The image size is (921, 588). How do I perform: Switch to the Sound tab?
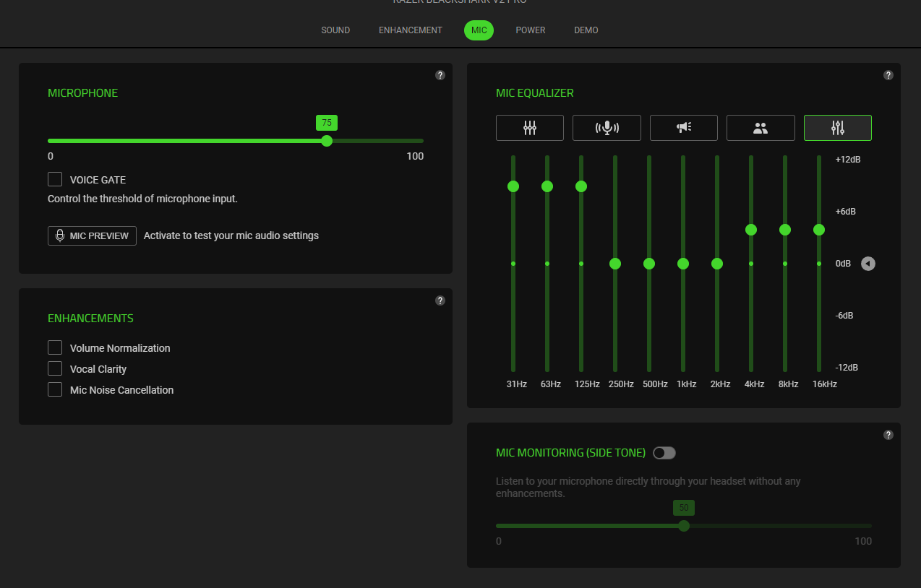335,30
